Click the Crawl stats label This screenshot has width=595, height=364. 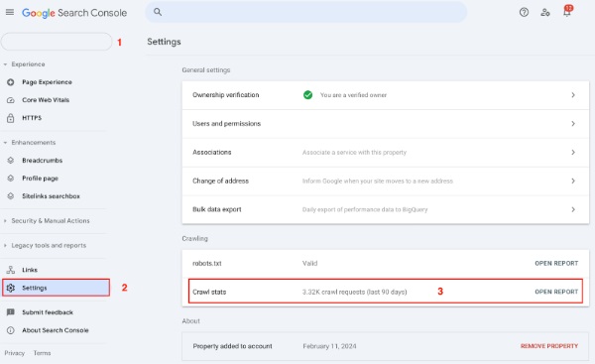pyautogui.click(x=209, y=292)
